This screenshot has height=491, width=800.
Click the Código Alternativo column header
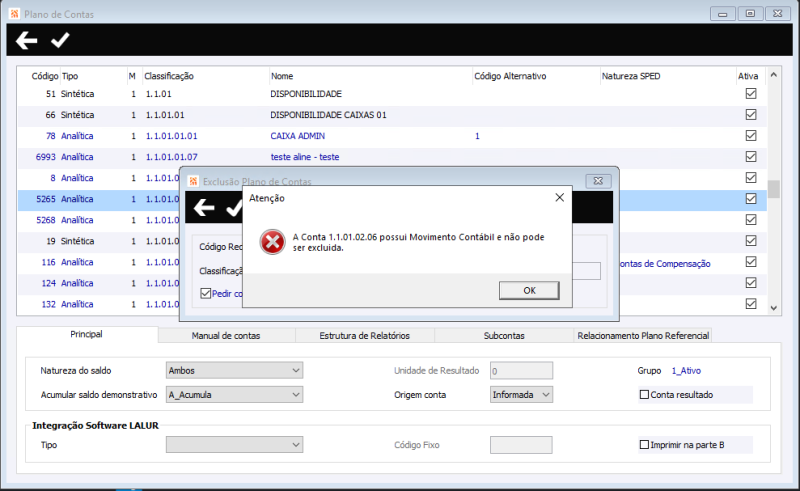point(510,76)
